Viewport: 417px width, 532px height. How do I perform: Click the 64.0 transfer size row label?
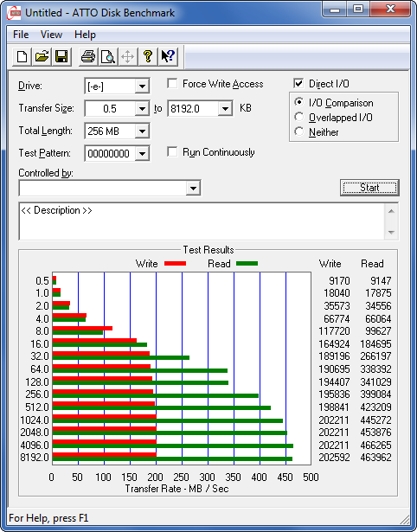[x=40, y=369]
